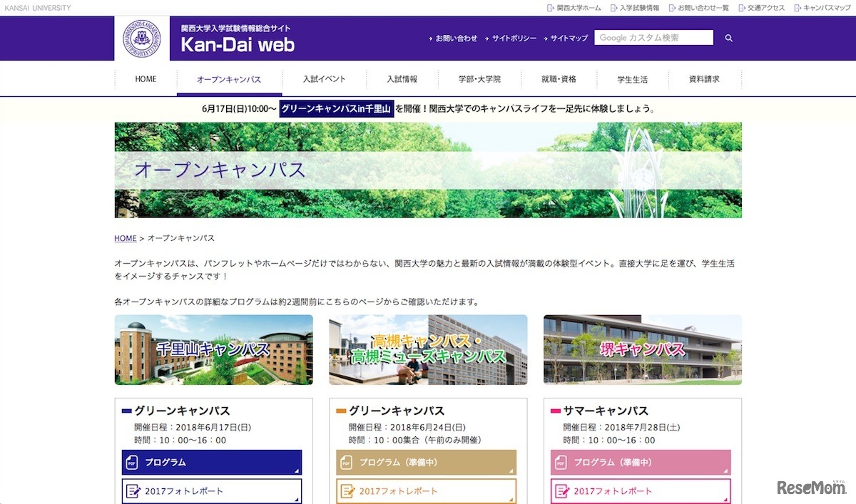Open the 就職・資格 navigation tab
This screenshot has height=504, width=856.
tap(559, 79)
